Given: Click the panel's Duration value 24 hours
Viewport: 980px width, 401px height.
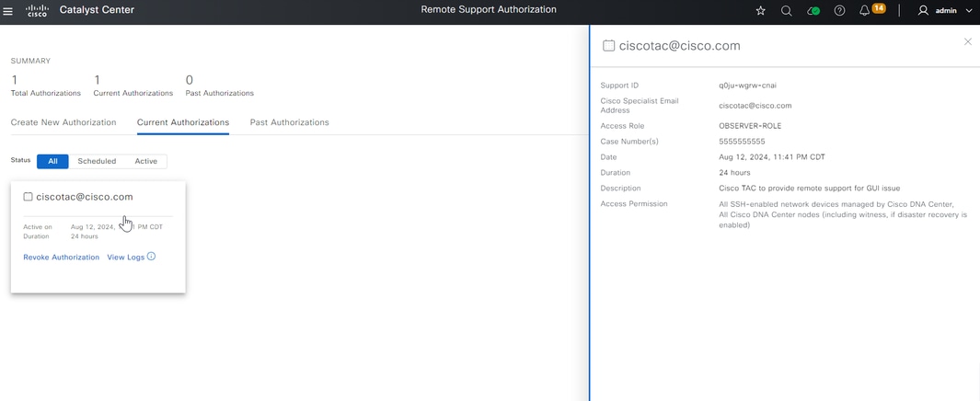Looking at the screenshot, I should click(x=734, y=172).
